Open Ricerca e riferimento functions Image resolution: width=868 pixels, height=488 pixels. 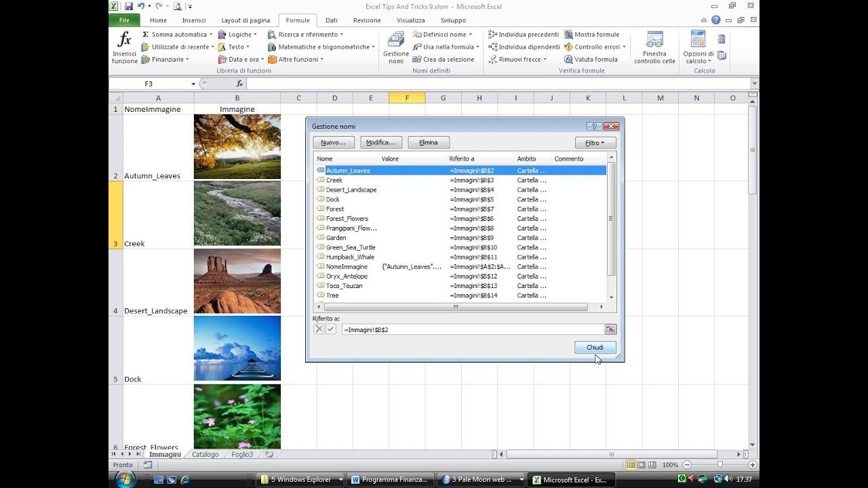(x=305, y=34)
